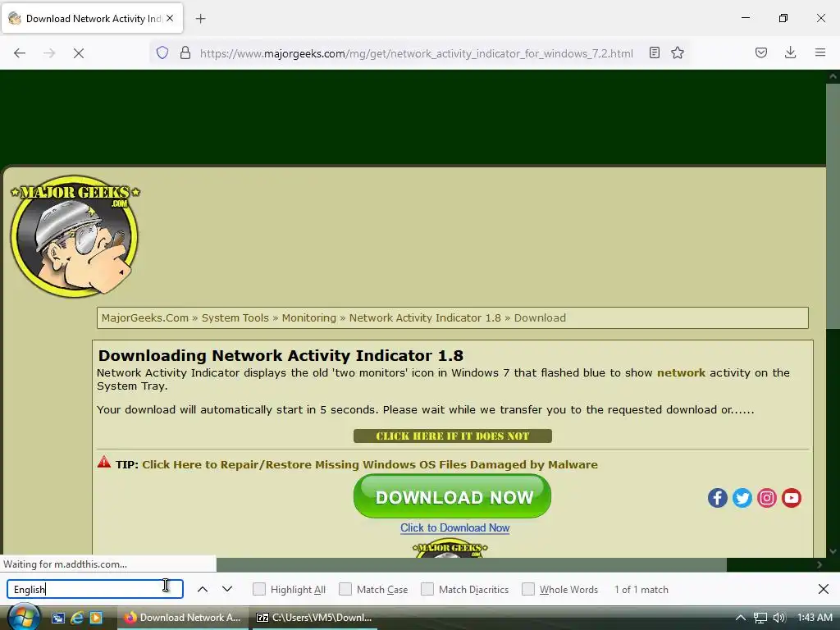Click the 'Downloading Network Activity Indicator 1.8' heading
The height and width of the screenshot is (630, 840).
[281, 356]
